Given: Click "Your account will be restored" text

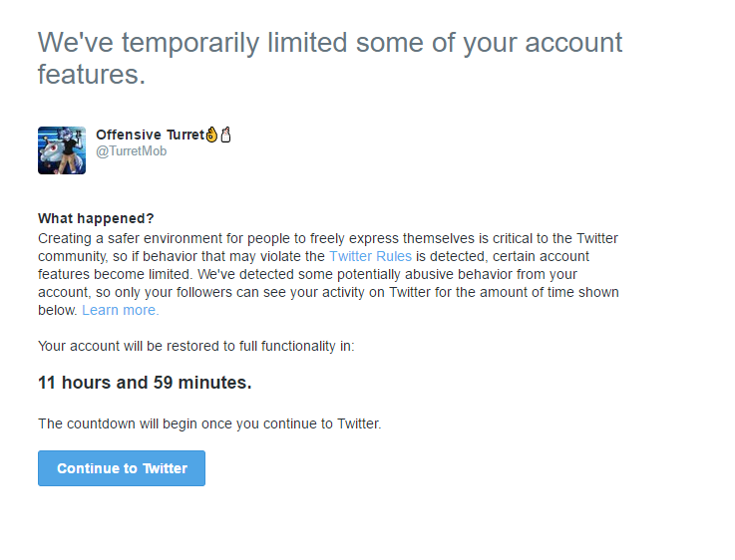Looking at the screenshot, I should 125,346.
